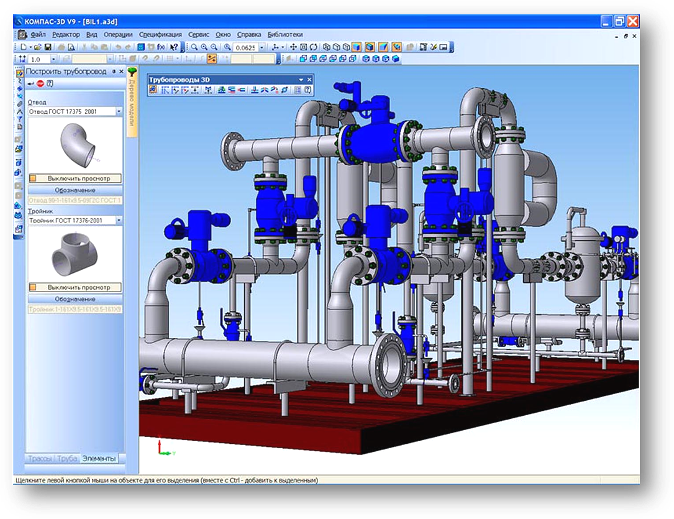Click the Обозначение button under Отвод
The width and height of the screenshot is (674, 519).
pyautogui.click(x=76, y=189)
